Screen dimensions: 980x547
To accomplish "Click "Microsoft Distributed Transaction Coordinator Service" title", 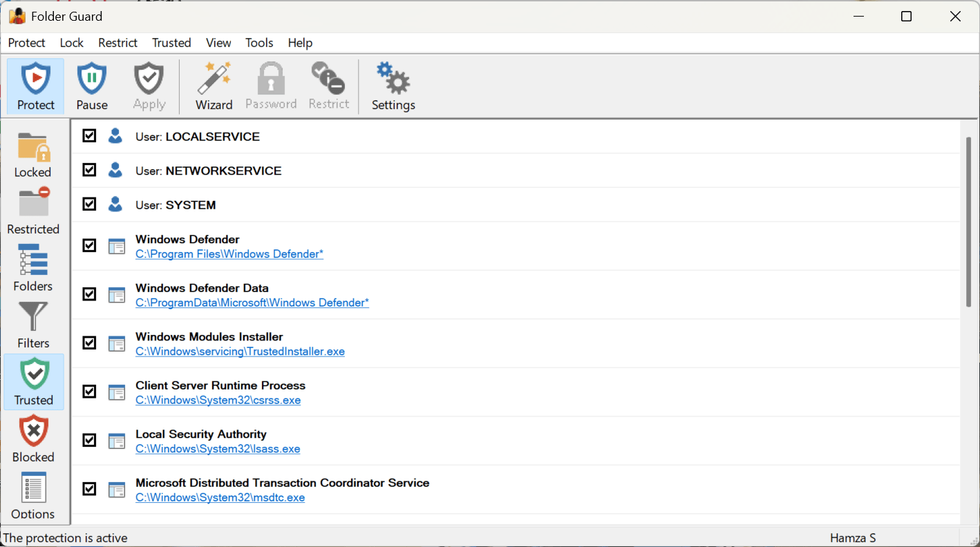I will click(x=283, y=483).
